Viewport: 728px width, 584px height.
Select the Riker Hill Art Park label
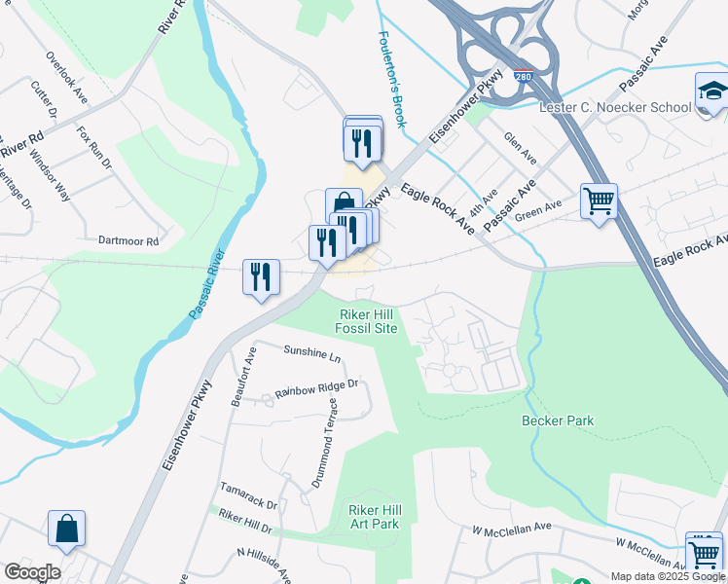coord(375,517)
